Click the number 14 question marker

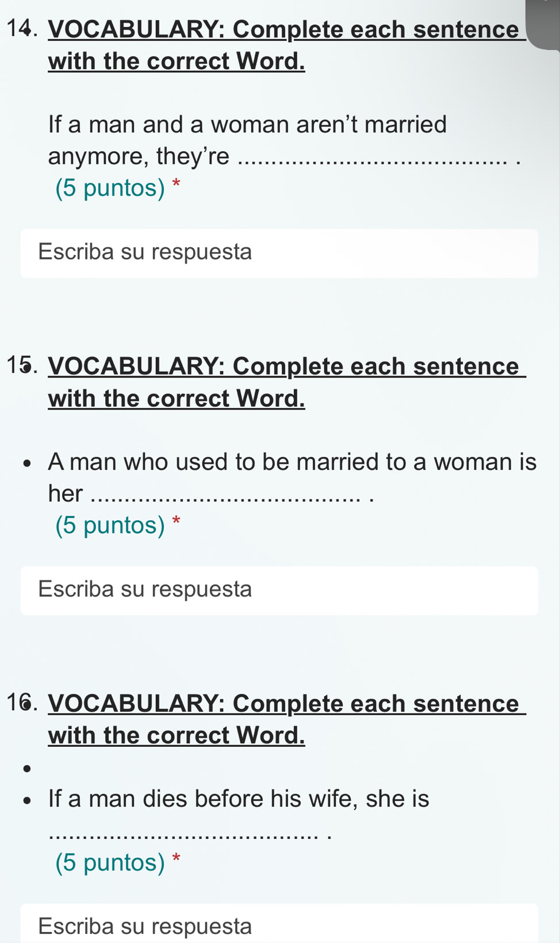[x=21, y=29]
